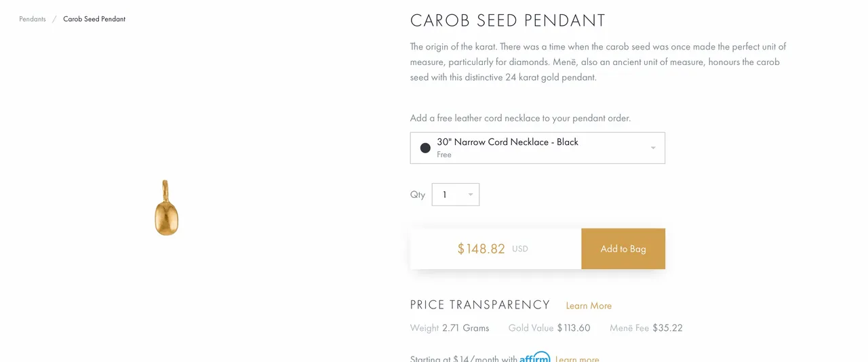Image resolution: width=868 pixels, height=362 pixels.
Task: Open the cord necklace dropdown arrow
Action: tap(653, 148)
